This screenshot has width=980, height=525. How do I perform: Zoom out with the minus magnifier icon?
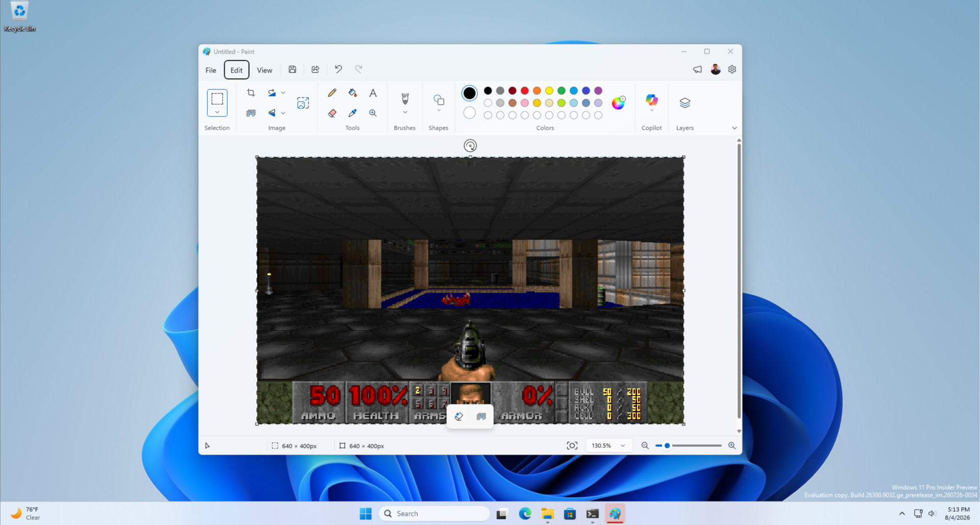(645, 446)
